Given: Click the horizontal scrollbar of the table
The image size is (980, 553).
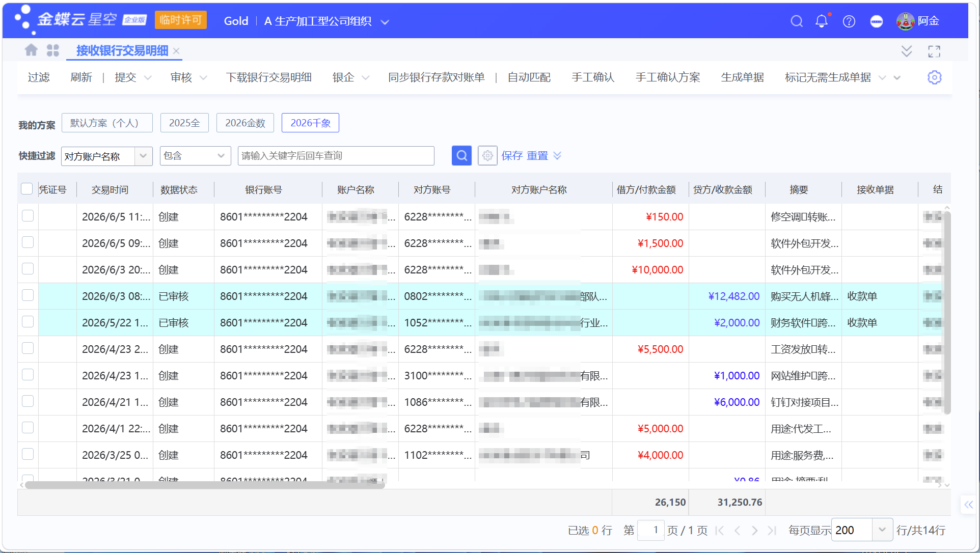Looking at the screenshot, I should pyautogui.click(x=205, y=485).
